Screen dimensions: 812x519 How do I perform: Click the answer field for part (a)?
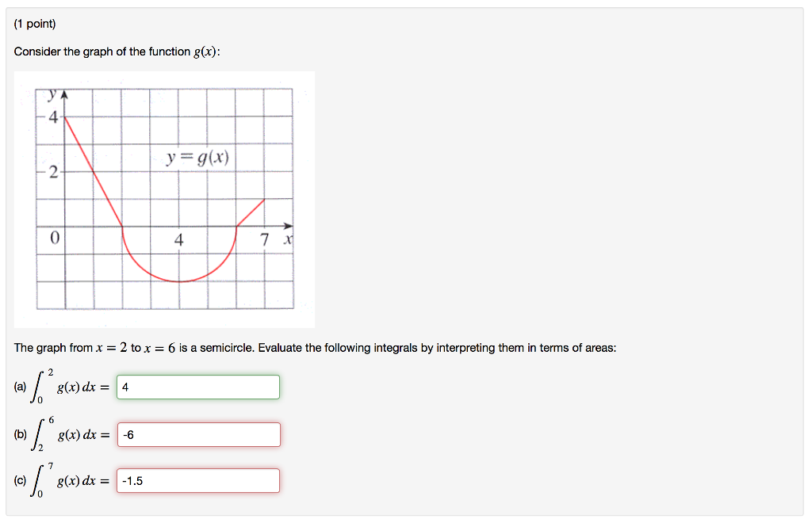tap(197, 387)
